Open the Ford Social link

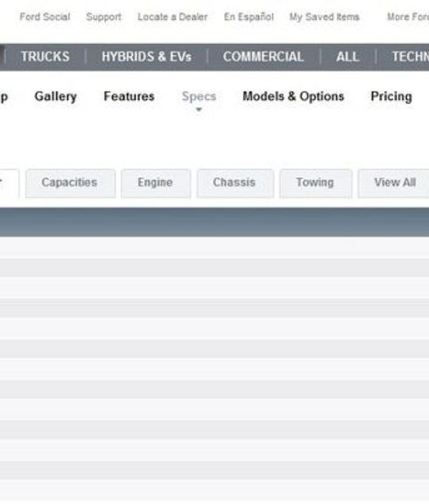[45, 17]
